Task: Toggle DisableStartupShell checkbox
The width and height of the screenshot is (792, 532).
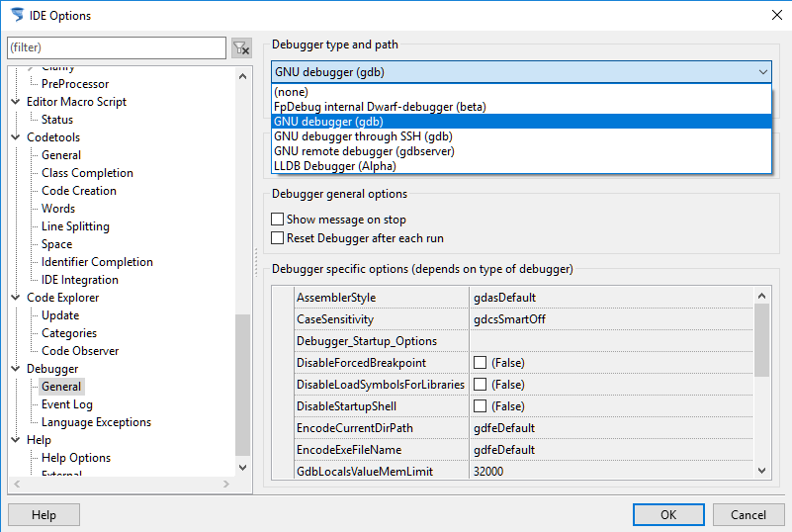Action: (x=480, y=406)
